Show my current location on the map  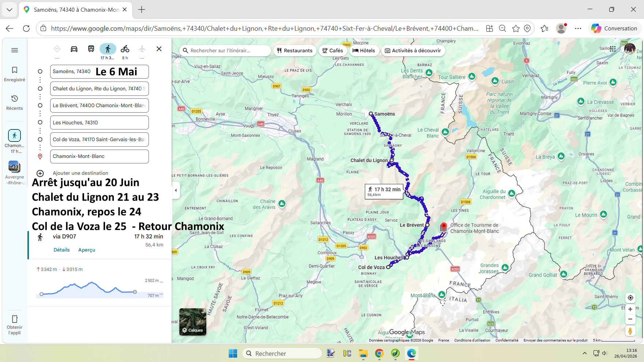point(630,298)
